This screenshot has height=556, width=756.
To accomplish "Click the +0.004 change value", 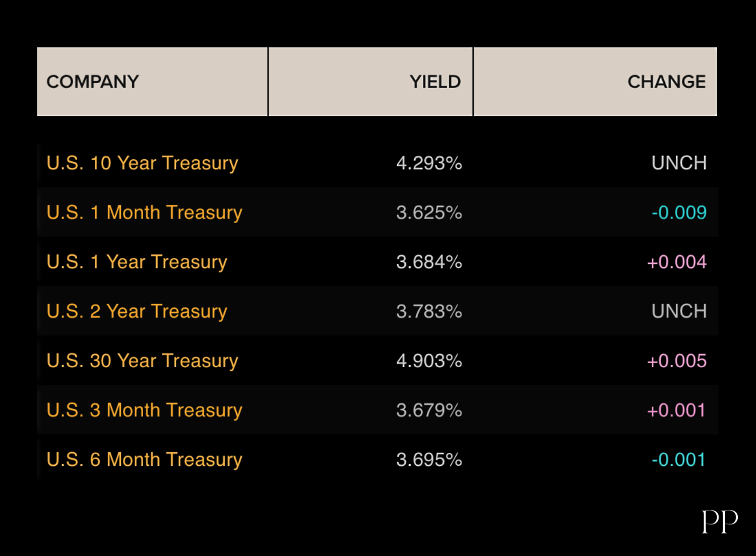I will (x=676, y=262).
